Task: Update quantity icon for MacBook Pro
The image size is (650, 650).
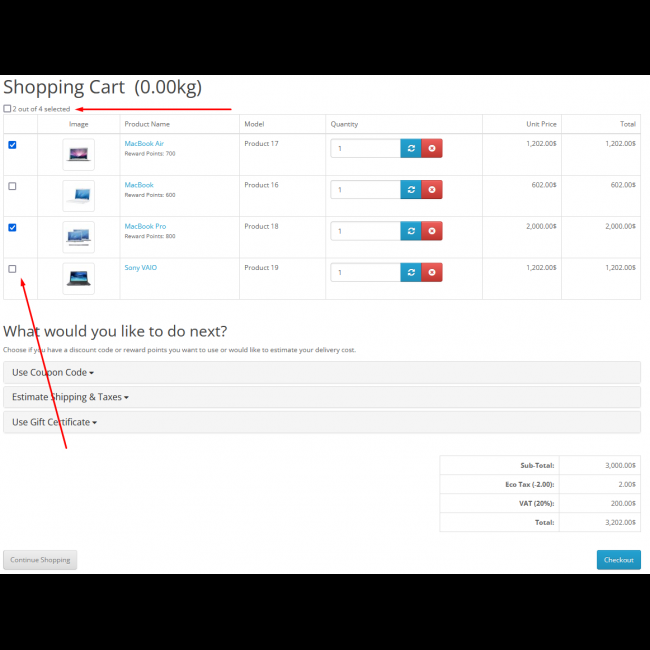Action: (x=411, y=231)
